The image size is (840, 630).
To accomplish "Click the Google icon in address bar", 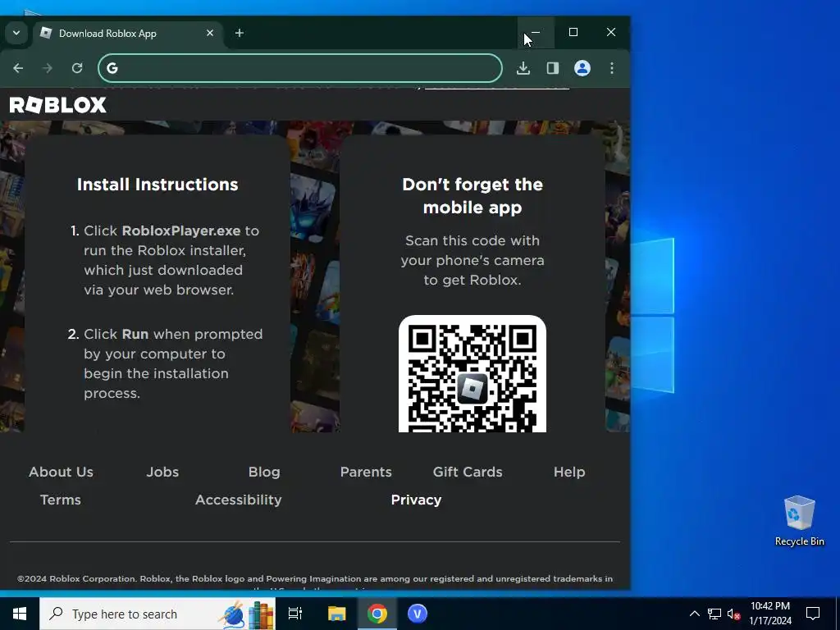I will click(x=112, y=68).
